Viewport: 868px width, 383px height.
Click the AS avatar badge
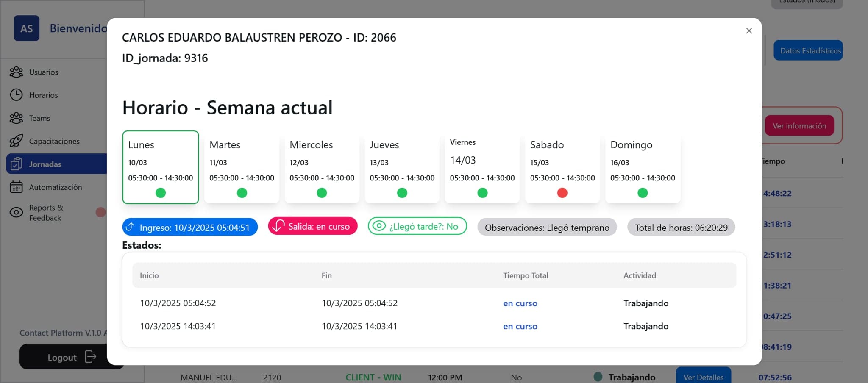[26, 28]
